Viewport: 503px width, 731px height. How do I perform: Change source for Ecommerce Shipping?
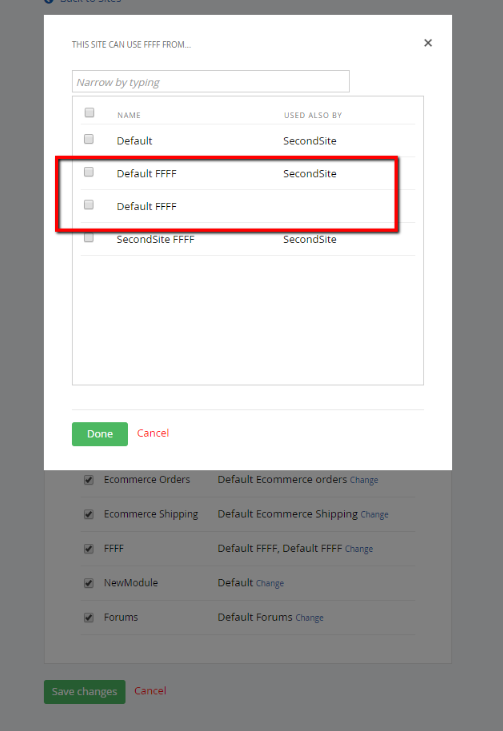[374, 515]
